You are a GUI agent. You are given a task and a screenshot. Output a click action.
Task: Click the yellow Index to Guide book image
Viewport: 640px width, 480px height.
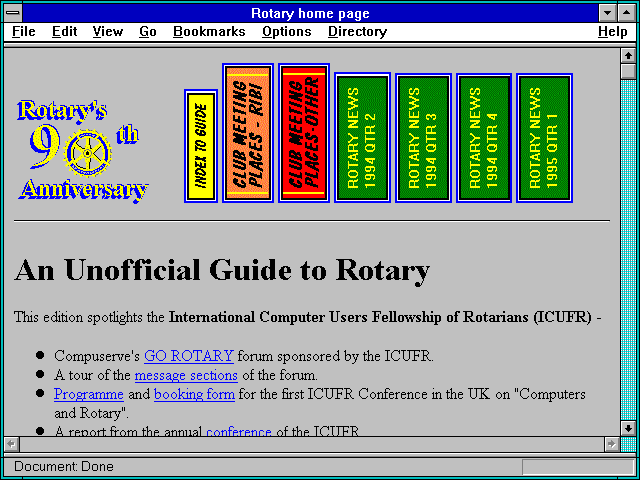200,146
